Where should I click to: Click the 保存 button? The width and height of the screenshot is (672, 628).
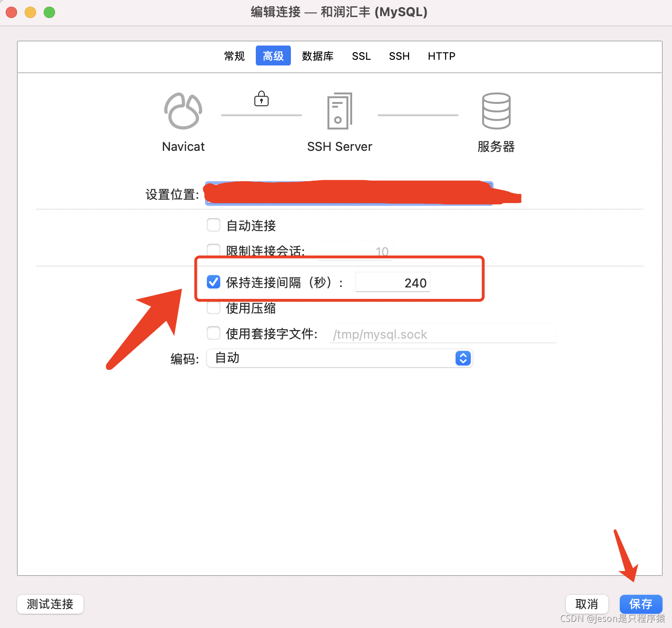tap(641, 604)
